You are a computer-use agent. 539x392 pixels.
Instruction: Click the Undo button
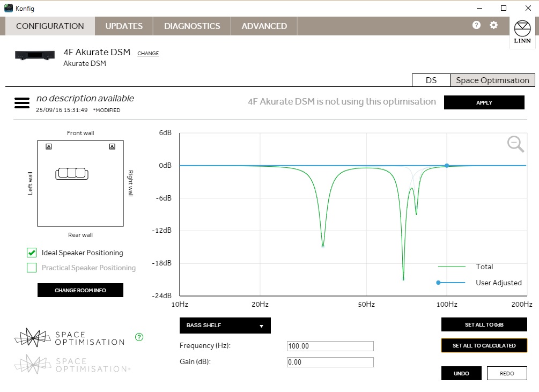[x=461, y=373]
